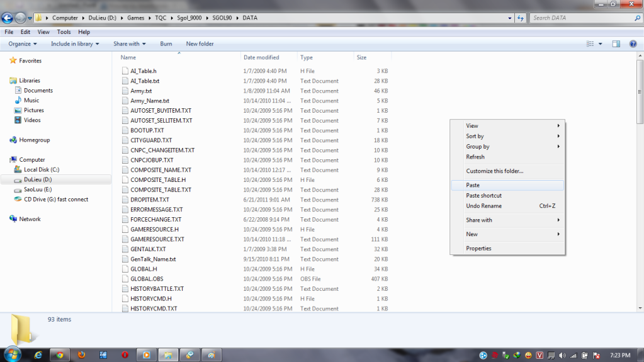Toggle the preview pane icon

click(616, 44)
